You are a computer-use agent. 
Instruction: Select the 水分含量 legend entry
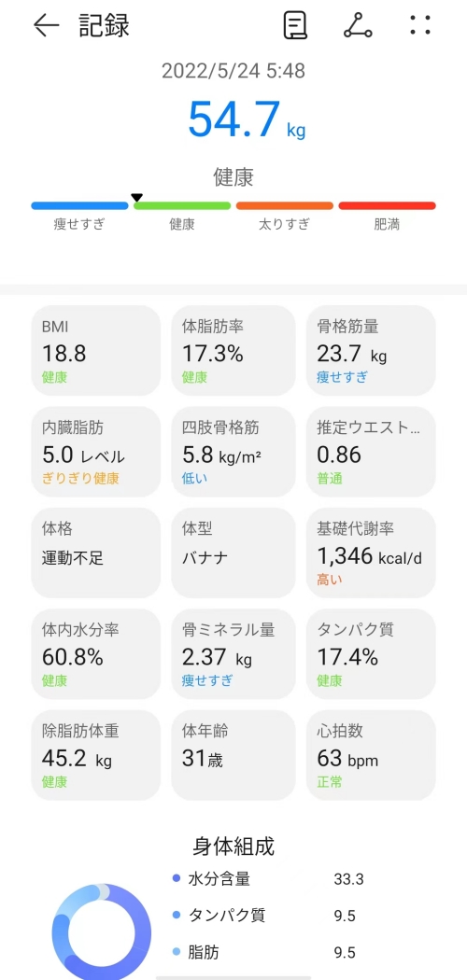click(267, 879)
